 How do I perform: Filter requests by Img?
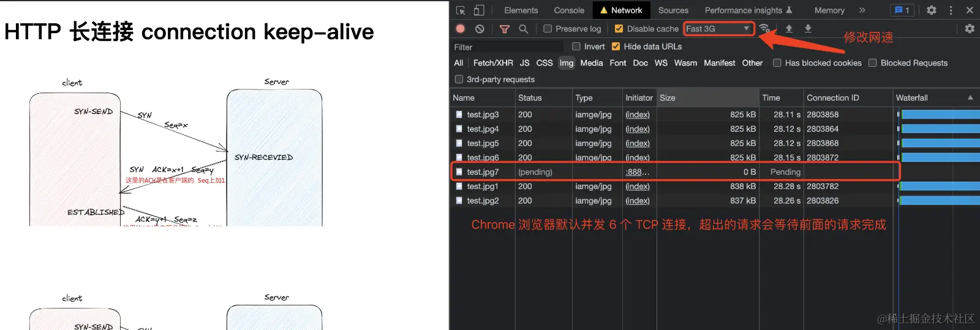click(567, 63)
